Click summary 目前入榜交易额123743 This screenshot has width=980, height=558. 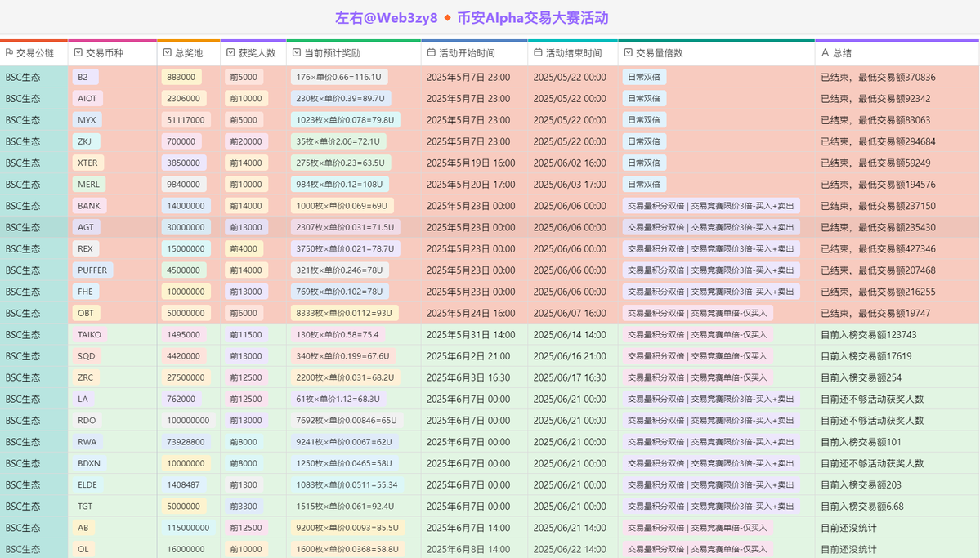tap(869, 335)
